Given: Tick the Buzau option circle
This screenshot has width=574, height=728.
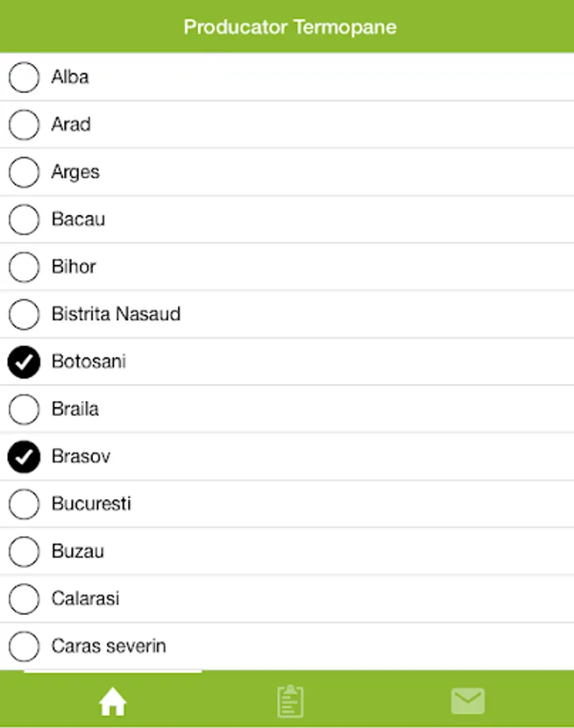Looking at the screenshot, I should pyautogui.click(x=24, y=552).
